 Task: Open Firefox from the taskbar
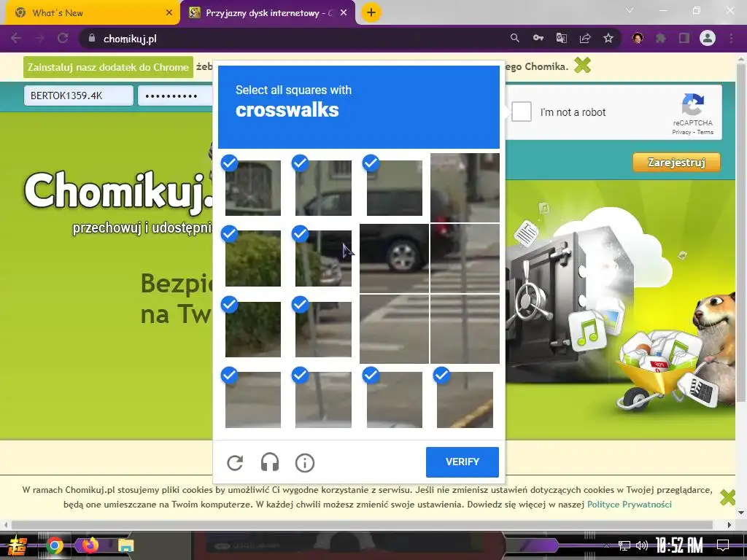tap(90, 545)
